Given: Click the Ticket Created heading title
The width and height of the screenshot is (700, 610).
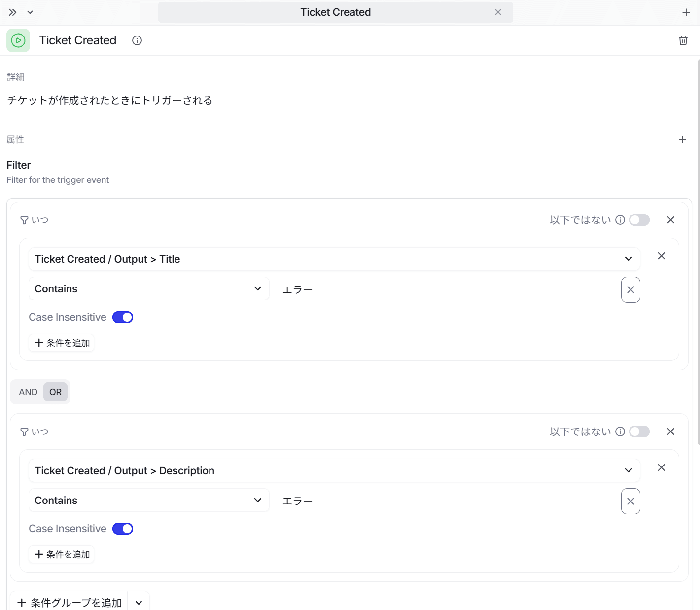Looking at the screenshot, I should point(78,40).
